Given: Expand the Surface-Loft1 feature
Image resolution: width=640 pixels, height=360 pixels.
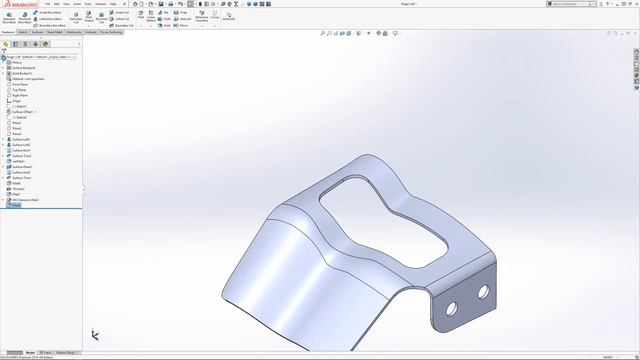Looking at the screenshot, I should (x=3, y=139).
